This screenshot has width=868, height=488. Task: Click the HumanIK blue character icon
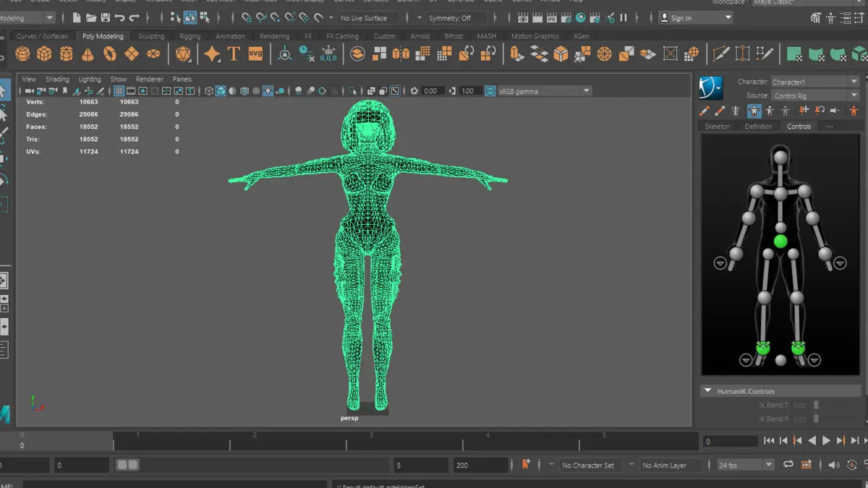(710, 88)
